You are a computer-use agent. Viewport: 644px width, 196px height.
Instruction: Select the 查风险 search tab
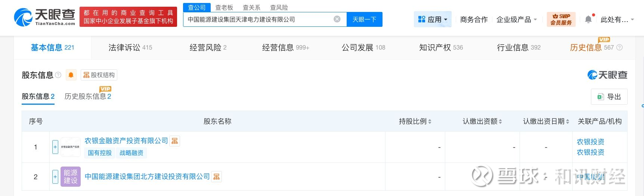pos(279,7)
